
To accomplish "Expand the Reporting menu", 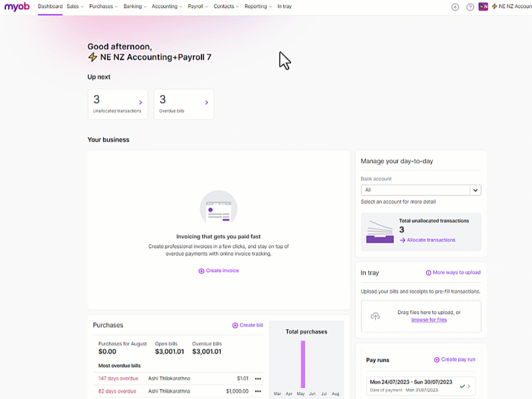I will tap(258, 7).
